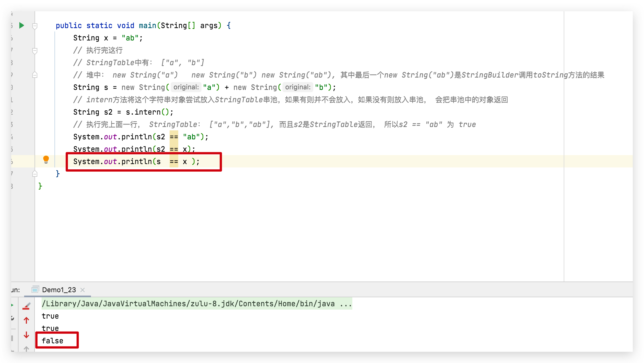
Task: Toggle fold marker beside main closing brace
Action: pos(35,174)
